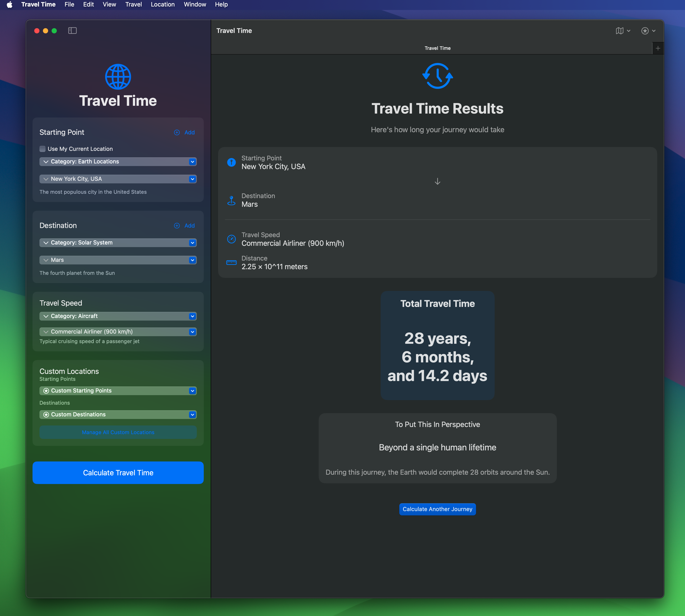Viewport: 685px width, 616px height.
Task: Click the plus icon to add new tab
Action: [658, 48]
